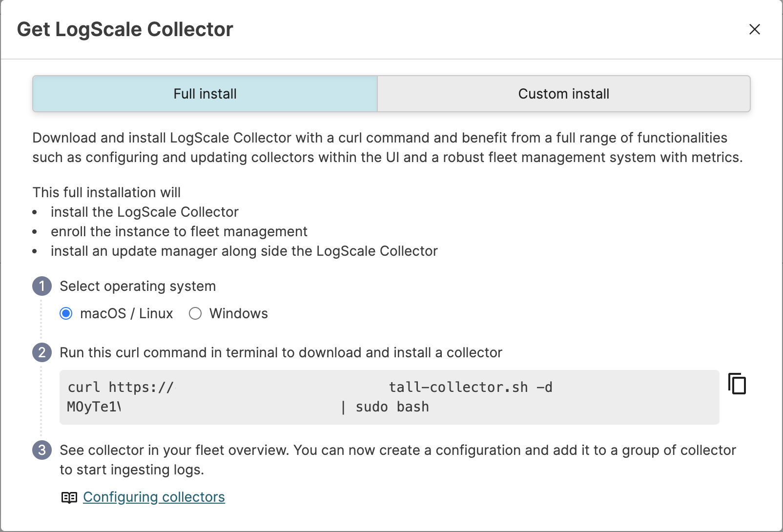Copy the curl command with the clipboard icon
783x532 pixels.
coord(737,384)
